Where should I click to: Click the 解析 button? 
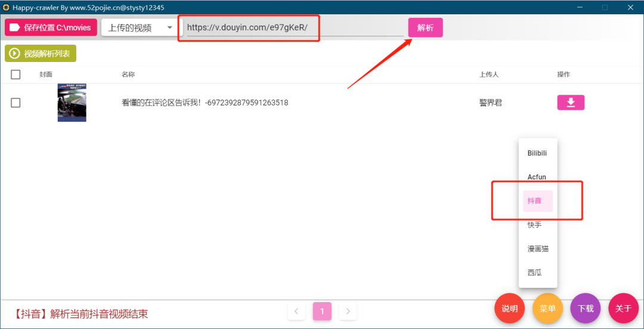tap(426, 27)
